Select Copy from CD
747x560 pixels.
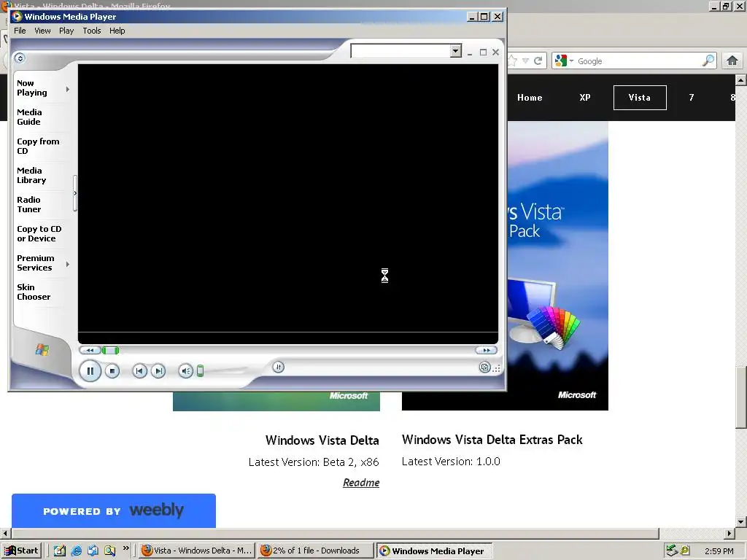pyautogui.click(x=38, y=146)
